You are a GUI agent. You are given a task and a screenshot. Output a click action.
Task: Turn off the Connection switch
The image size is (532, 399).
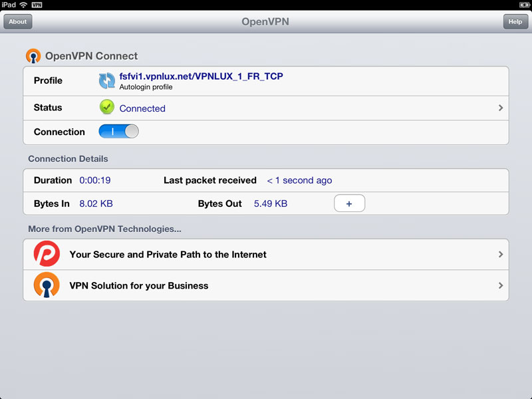[118, 131]
